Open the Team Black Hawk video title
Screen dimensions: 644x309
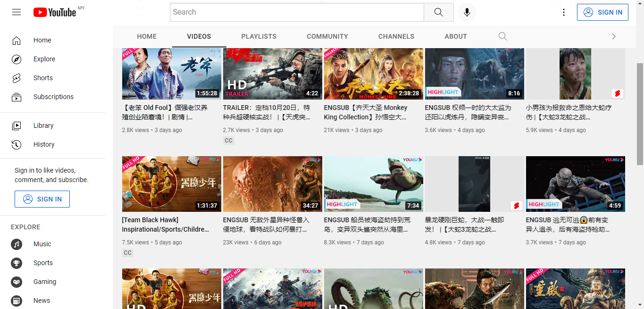point(165,225)
